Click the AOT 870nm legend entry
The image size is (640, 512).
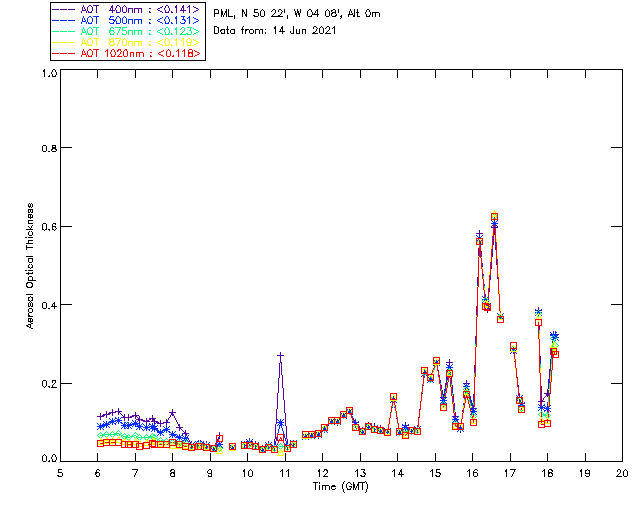[127, 42]
